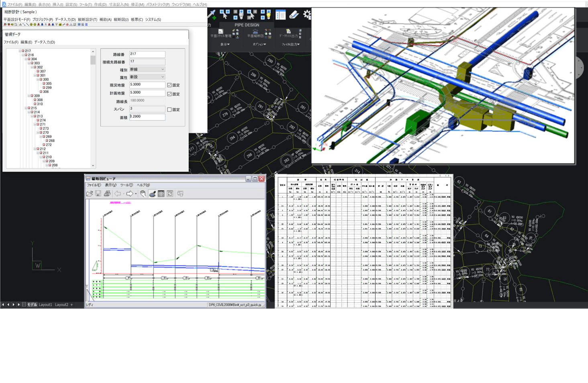Click the save disk icon in 縦断図ビューア

click(x=98, y=194)
